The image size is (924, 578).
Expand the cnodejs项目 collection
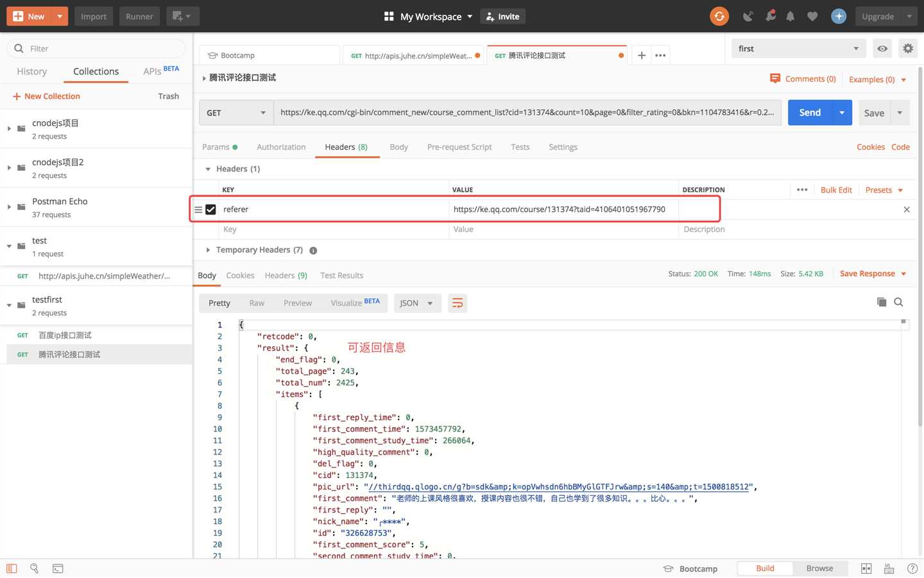click(9, 128)
